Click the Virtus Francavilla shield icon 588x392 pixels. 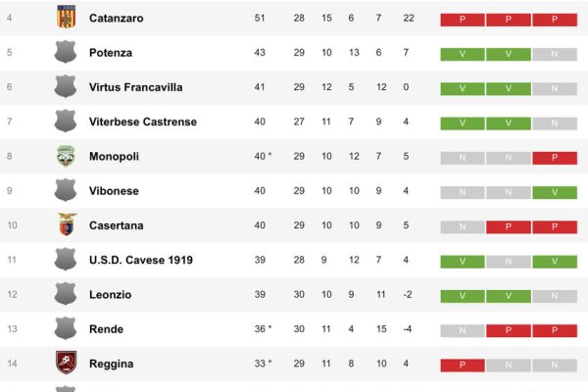pos(65,87)
